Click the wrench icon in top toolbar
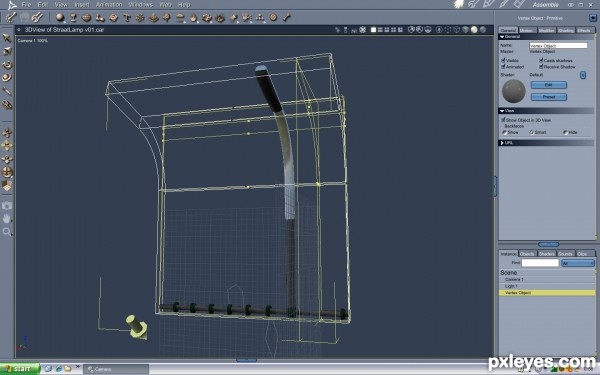 (37, 17)
